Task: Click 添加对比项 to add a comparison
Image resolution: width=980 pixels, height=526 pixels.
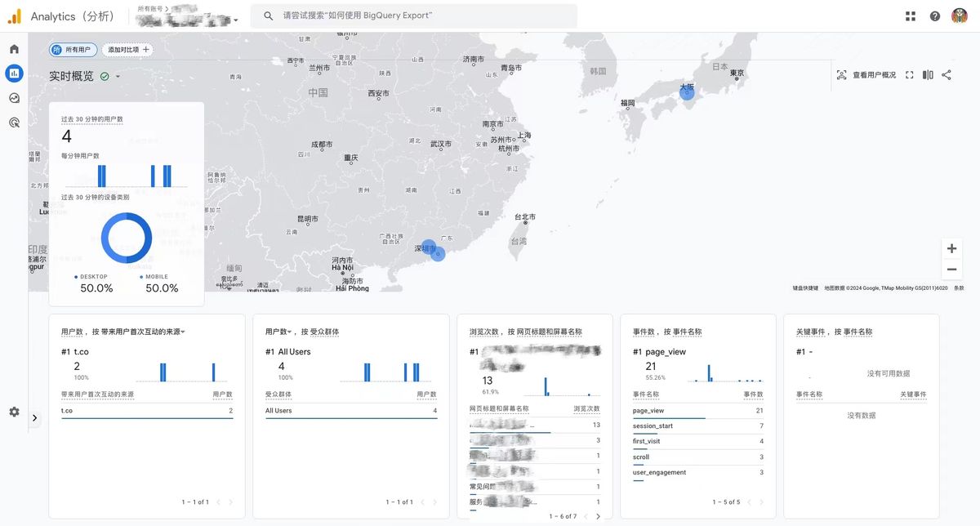Action: pyautogui.click(x=127, y=50)
